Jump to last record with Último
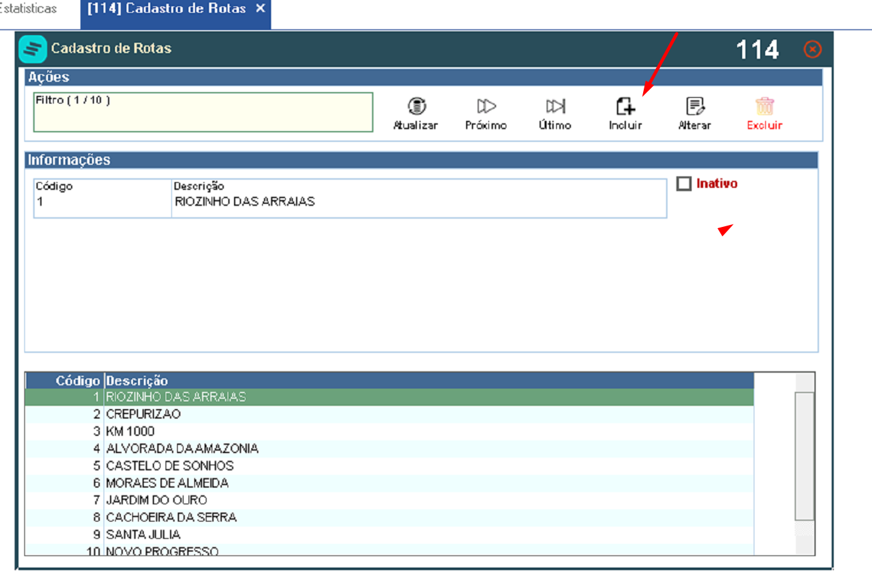This screenshot has width=872, height=588. pos(555,114)
